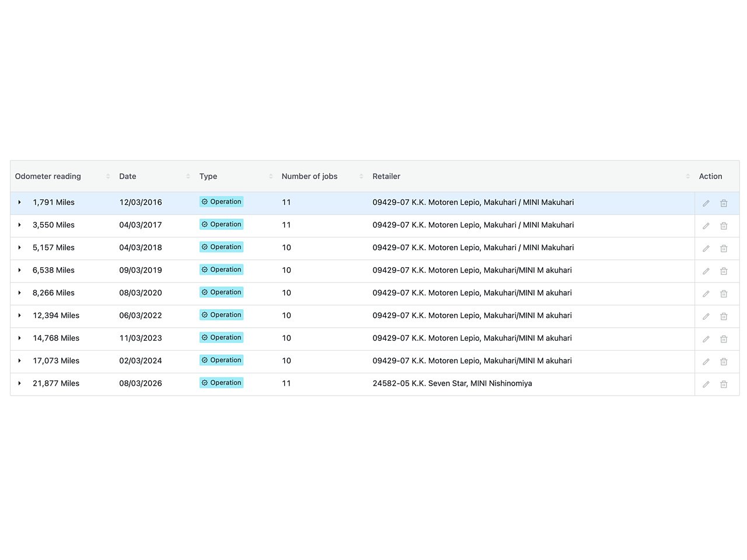Viewport: 747px width, 560px height.
Task: Click the Type column header label
Action: point(208,176)
